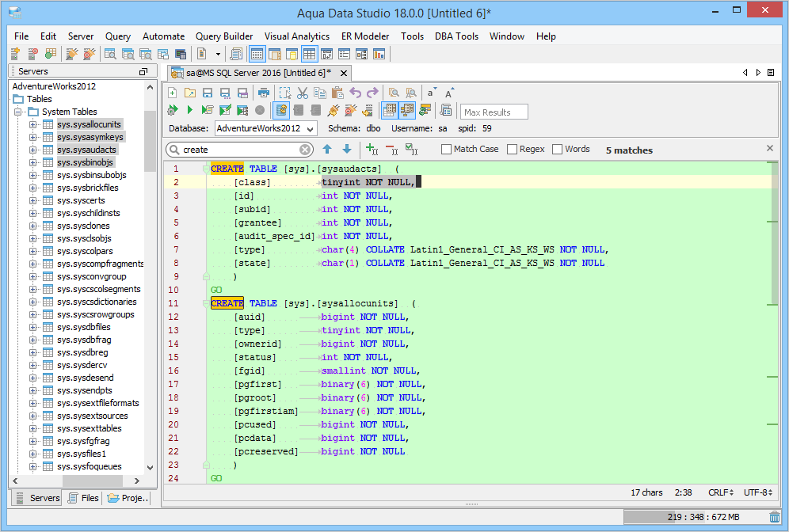Image resolution: width=789 pixels, height=532 pixels.
Task: Select sys.syscerts in the table tree
Action: coord(81,200)
